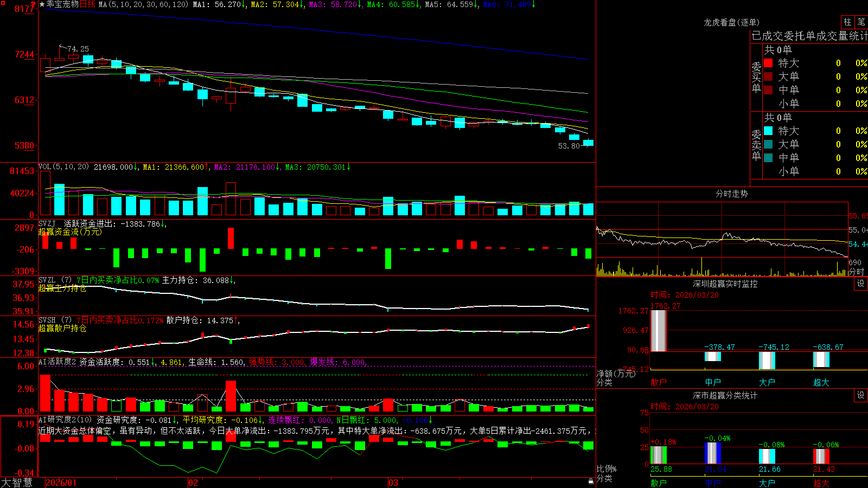Click the cyan 特大 sell order legend square
This screenshot has width=868, height=488.
coord(768,131)
